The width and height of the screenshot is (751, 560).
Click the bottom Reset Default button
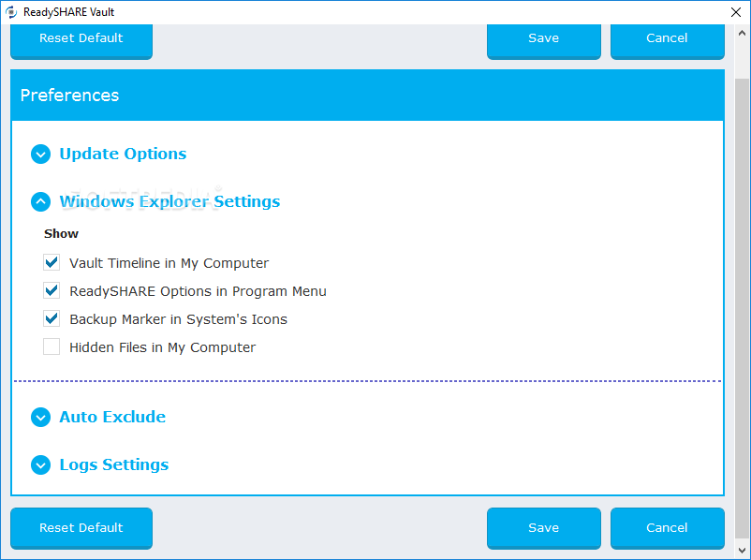tap(81, 528)
